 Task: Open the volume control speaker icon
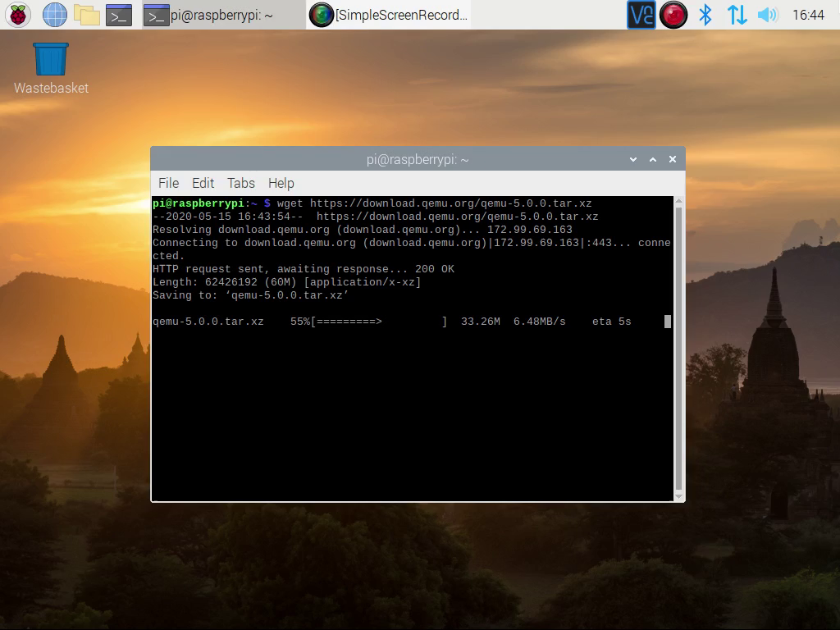[768, 15]
